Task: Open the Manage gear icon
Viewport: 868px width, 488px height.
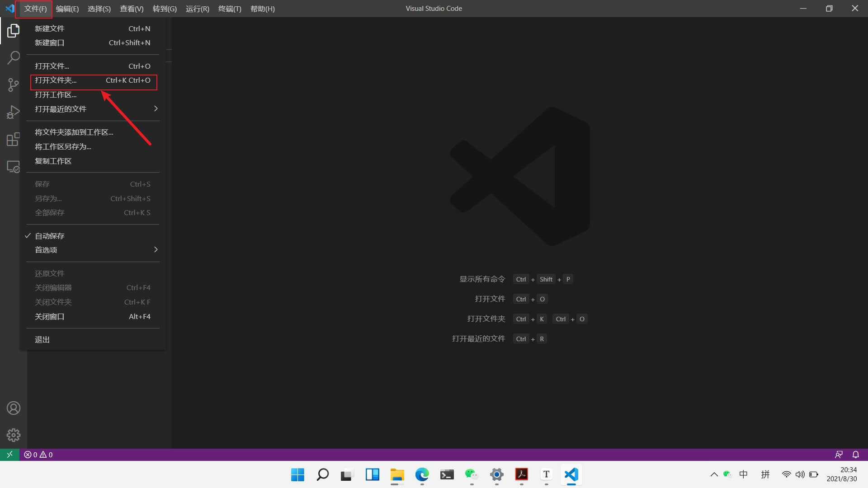Action: coord(13,435)
